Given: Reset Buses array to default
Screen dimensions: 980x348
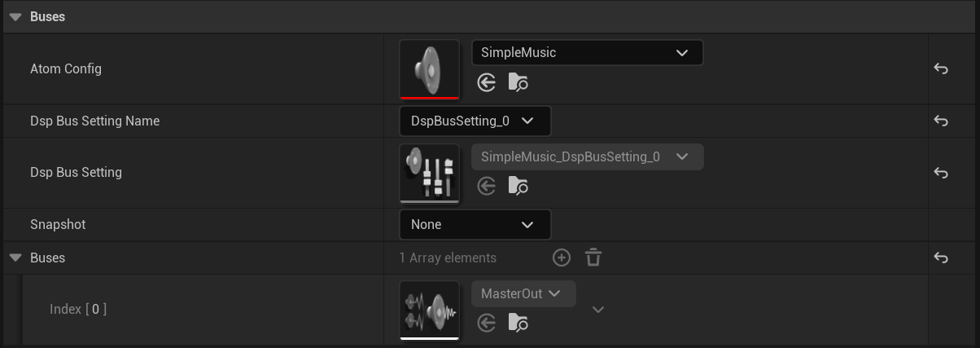Looking at the screenshot, I should (x=941, y=258).
